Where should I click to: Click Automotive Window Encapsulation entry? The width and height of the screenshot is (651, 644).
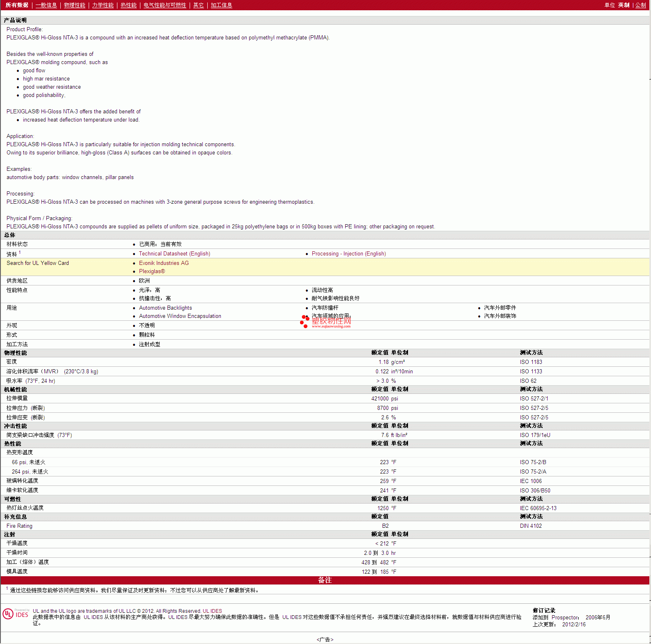(x=180, y=316)
